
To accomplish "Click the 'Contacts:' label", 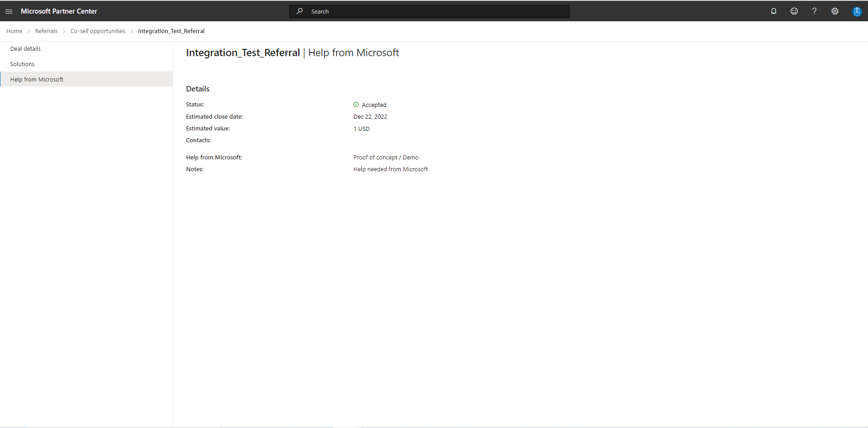I will pyautogui.click(x=199, y=140).
